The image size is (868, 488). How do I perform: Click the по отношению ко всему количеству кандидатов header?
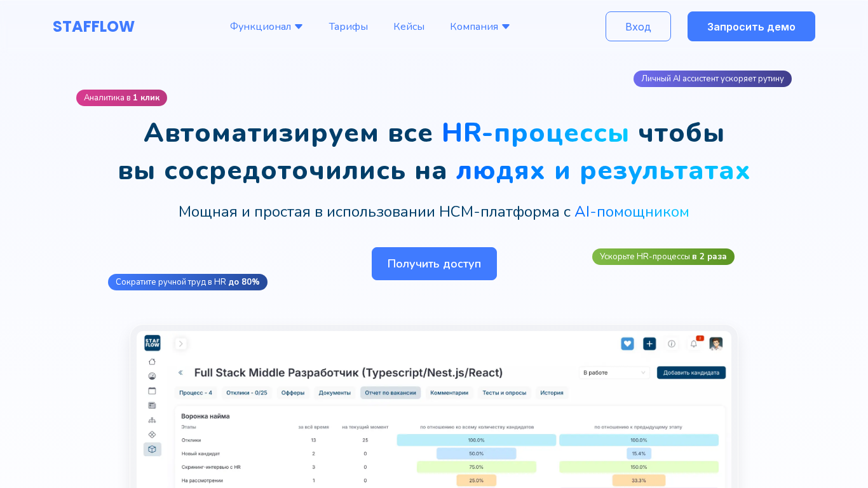point(477,427)
